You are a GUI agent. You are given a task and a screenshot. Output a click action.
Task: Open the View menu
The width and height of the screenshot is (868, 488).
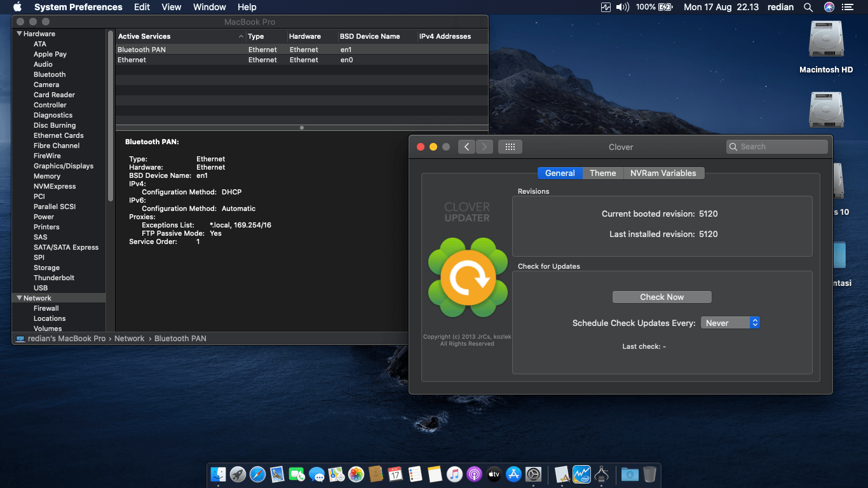[172, 7]
